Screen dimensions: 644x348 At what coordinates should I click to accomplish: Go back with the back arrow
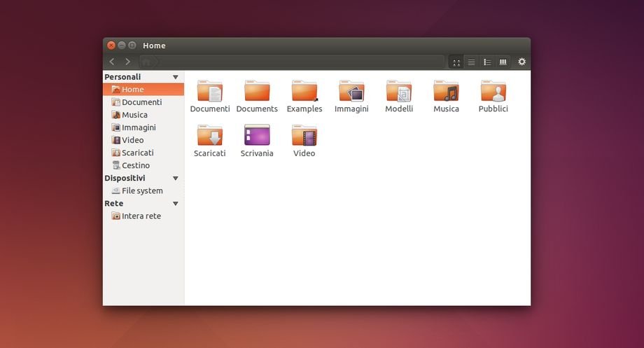(x=112, y=62)
